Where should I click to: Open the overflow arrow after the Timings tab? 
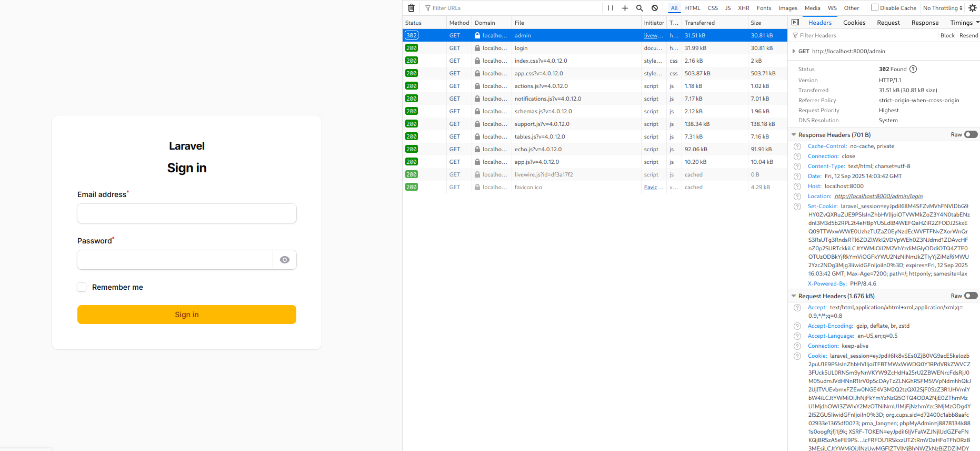[977, 22]
